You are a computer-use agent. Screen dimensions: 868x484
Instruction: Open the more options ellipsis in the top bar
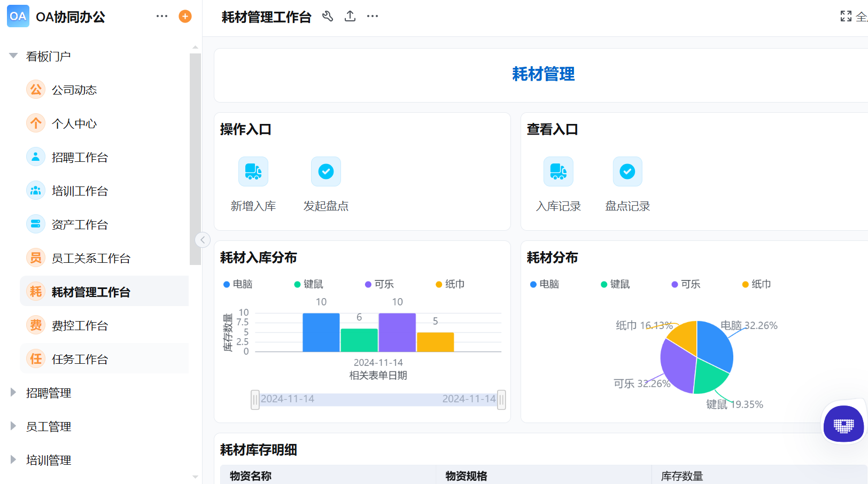[x=372, y=16]
